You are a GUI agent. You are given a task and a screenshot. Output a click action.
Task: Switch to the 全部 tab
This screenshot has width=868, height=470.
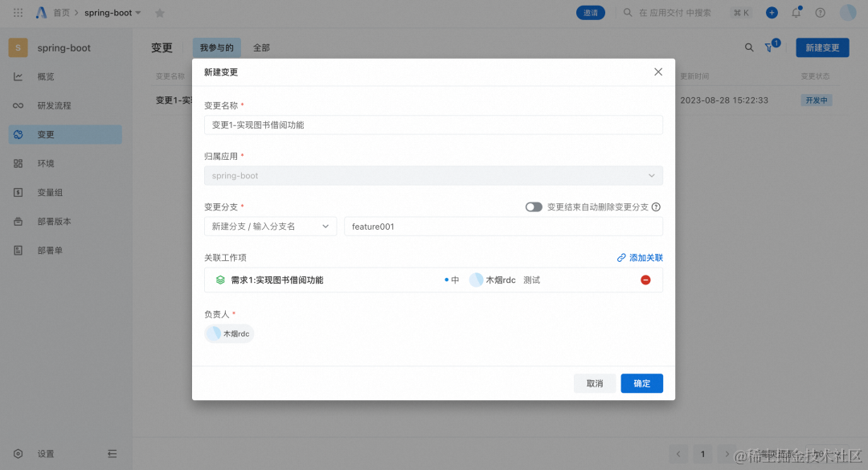[x=260, y=47]
